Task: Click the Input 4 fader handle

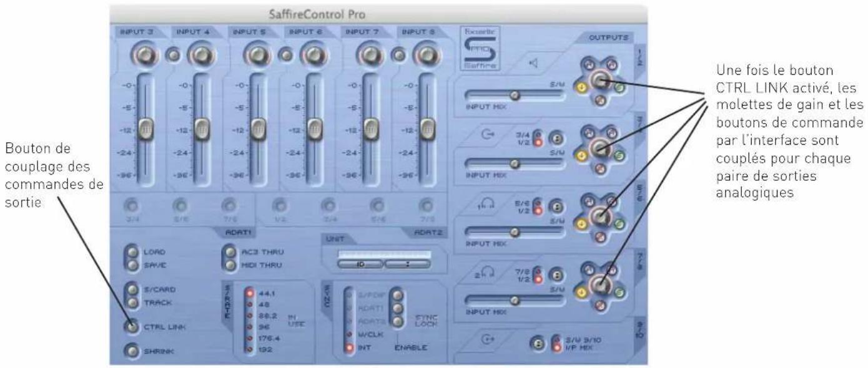Action: tap(202, 128)
